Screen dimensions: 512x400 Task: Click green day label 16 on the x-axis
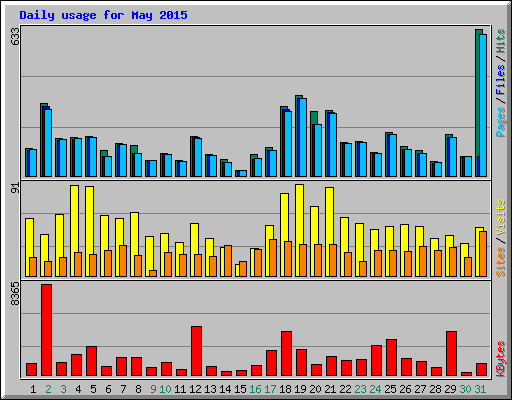[255, 389]
